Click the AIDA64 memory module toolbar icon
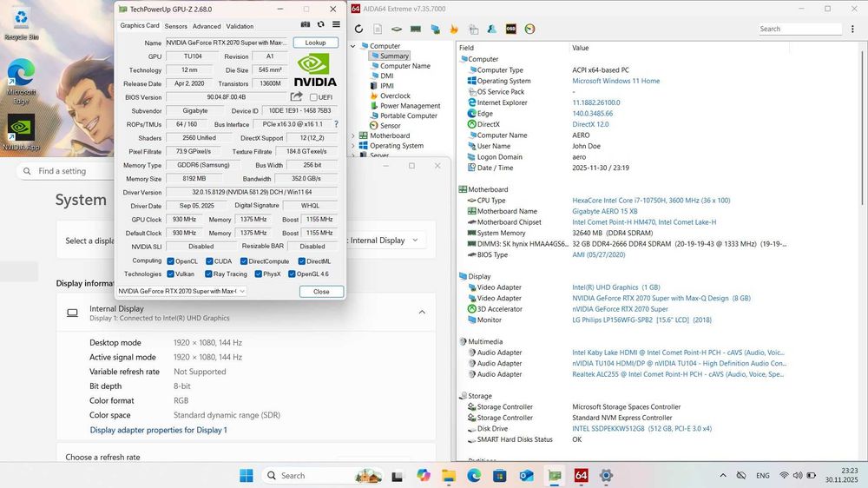868x488 pixels. click(416, 29)
